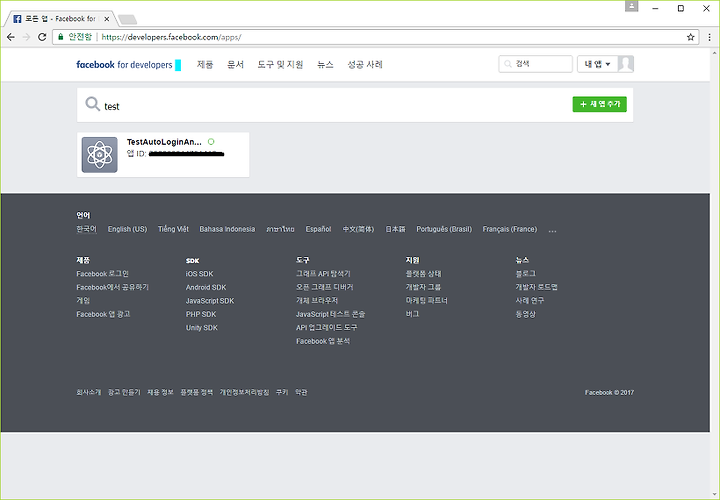Open 동영상 footer link
Viewport: 720px width, 500px height.
526,314
